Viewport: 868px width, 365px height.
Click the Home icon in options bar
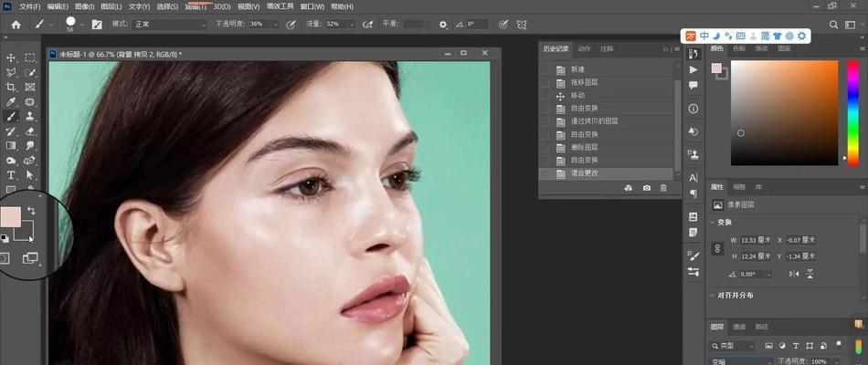(x=16, y=25)
